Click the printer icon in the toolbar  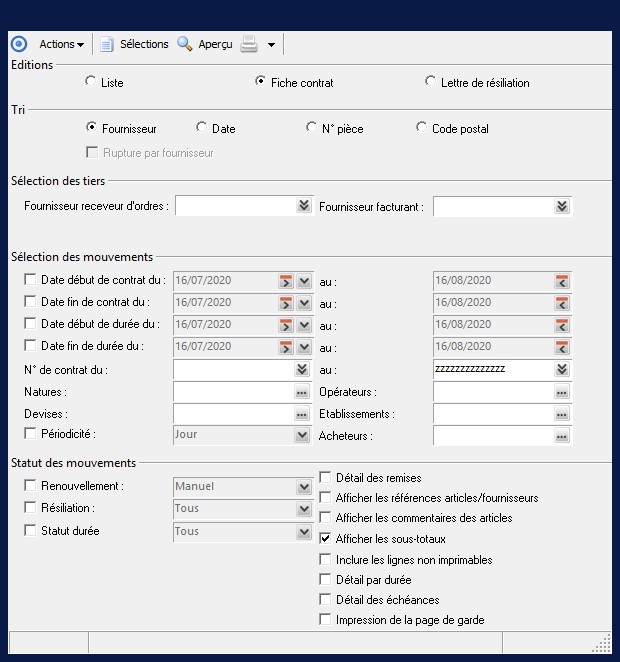(249, 44)
